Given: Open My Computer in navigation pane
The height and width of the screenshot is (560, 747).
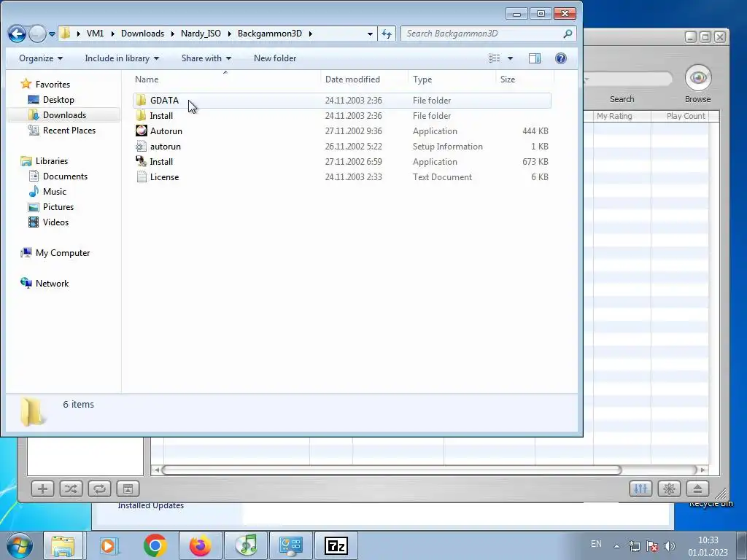Looking at the screenshot, I should pyautogui.click(x=63, y=253).
